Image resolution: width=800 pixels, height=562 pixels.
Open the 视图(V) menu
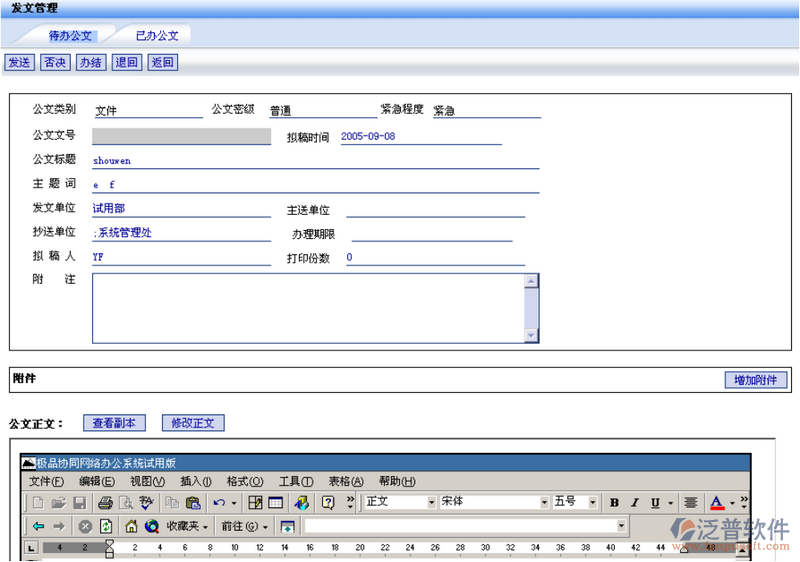(x=147, y=481)
